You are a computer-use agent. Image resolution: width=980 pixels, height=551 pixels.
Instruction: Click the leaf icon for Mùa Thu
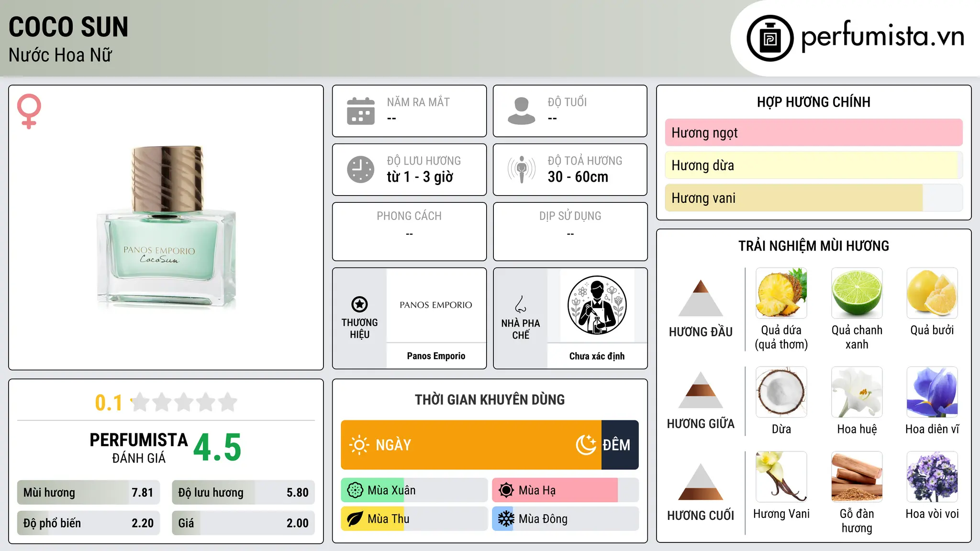pos(355,519)
